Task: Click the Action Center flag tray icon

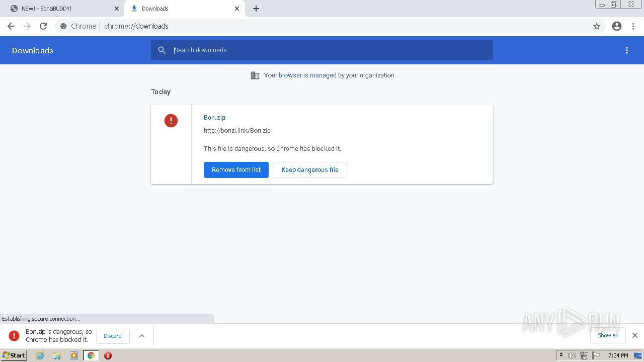Action: [x=596, y=355]
